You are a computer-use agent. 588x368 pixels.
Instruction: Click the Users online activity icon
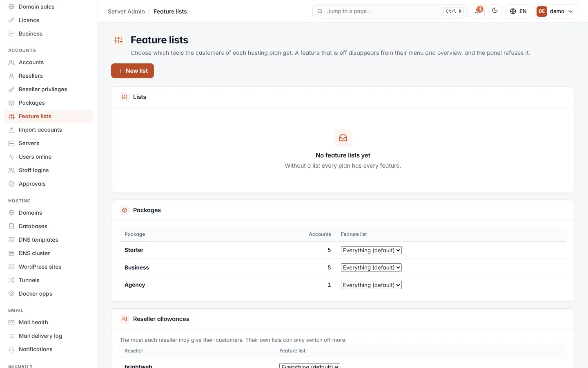11,157
